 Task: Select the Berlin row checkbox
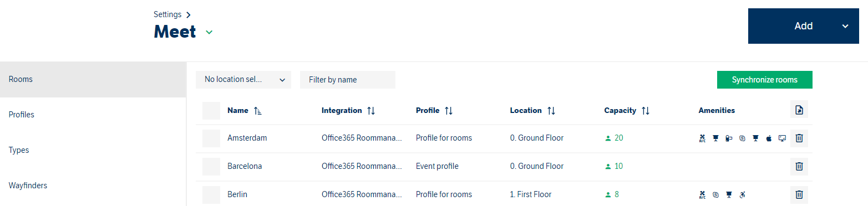[211, 195]
